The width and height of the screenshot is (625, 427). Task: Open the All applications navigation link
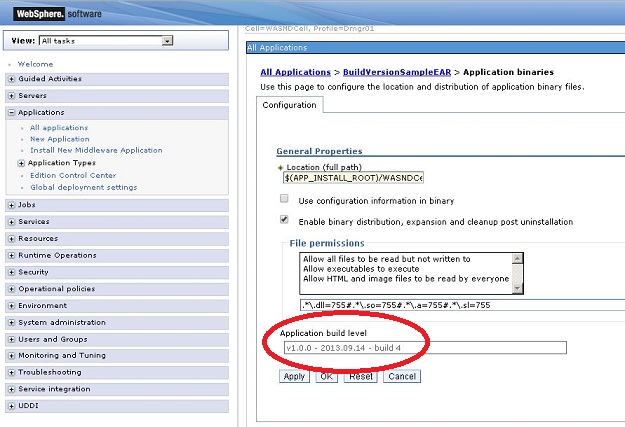(59, 128)
